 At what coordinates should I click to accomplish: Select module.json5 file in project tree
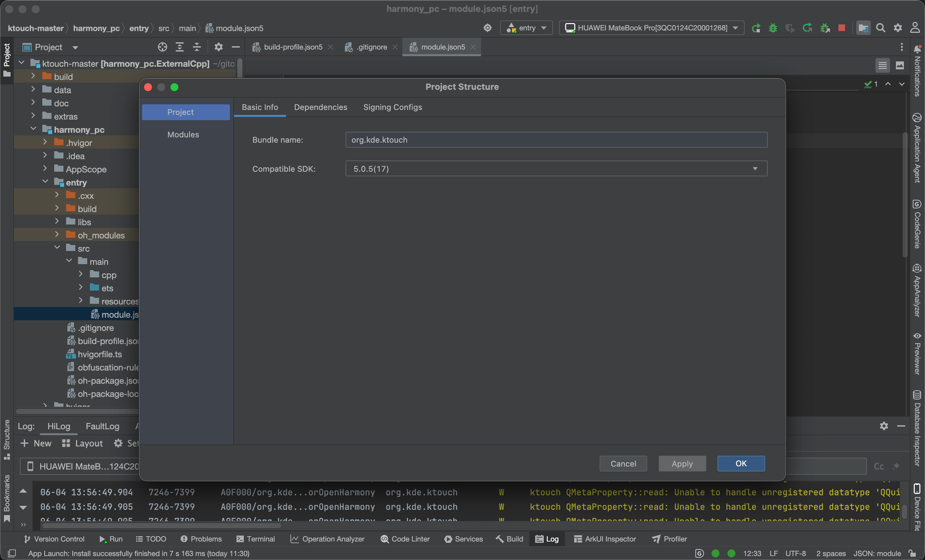115,314
